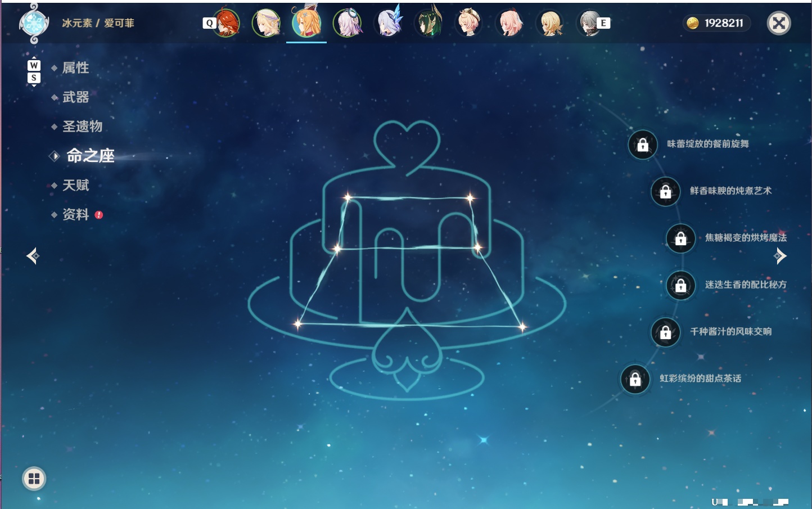The height and width of the screenshot is (509, 812).
Task: Click the 味蕾绽放的餐前旋舞 label
Action: click(x=708, y=144)
